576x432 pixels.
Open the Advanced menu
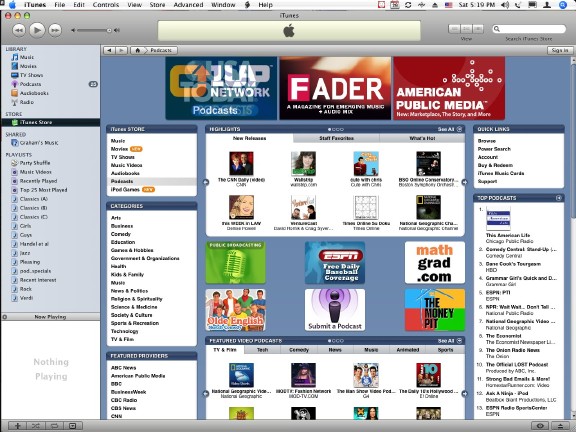pyautogui.click(x=188, y=5)
